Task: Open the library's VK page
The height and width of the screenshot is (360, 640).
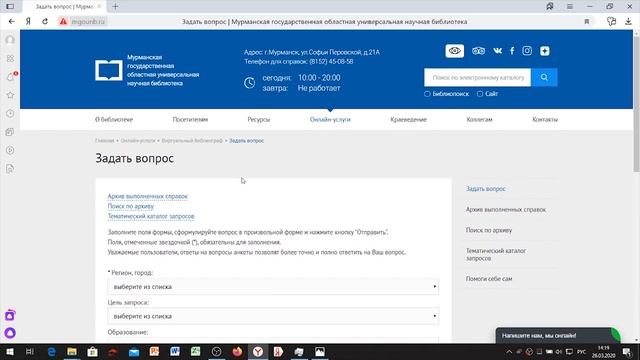Action: [497, 51]
